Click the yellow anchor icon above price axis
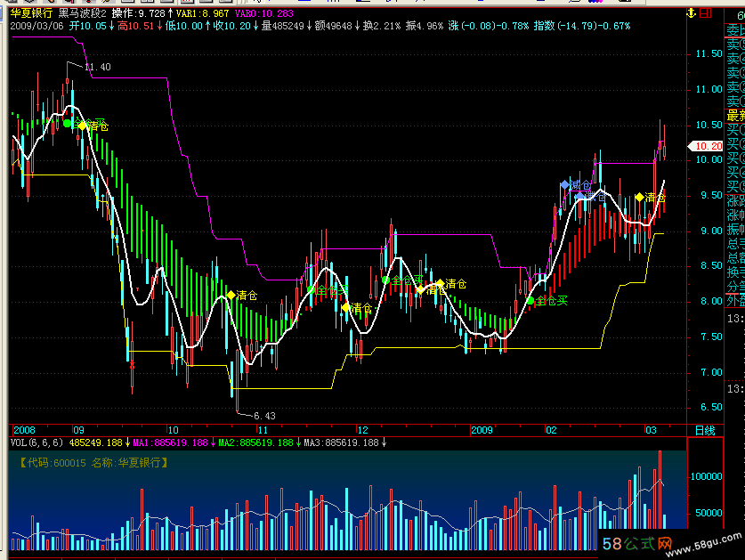The image size is (745, 560). (x=692, y=13)
